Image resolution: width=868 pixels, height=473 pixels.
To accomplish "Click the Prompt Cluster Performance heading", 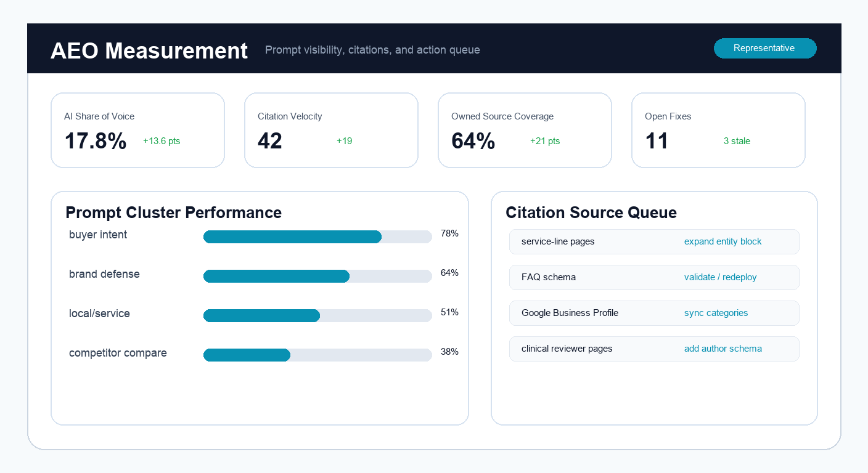I will click(x=173, y=212).
